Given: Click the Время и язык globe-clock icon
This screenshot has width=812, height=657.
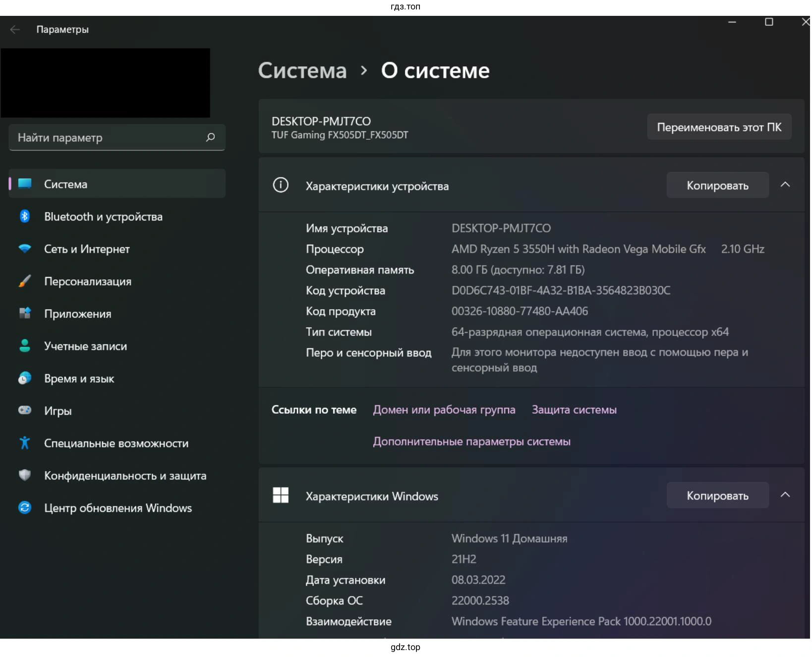Looking at the screenshot, I should tap(25, 378).
